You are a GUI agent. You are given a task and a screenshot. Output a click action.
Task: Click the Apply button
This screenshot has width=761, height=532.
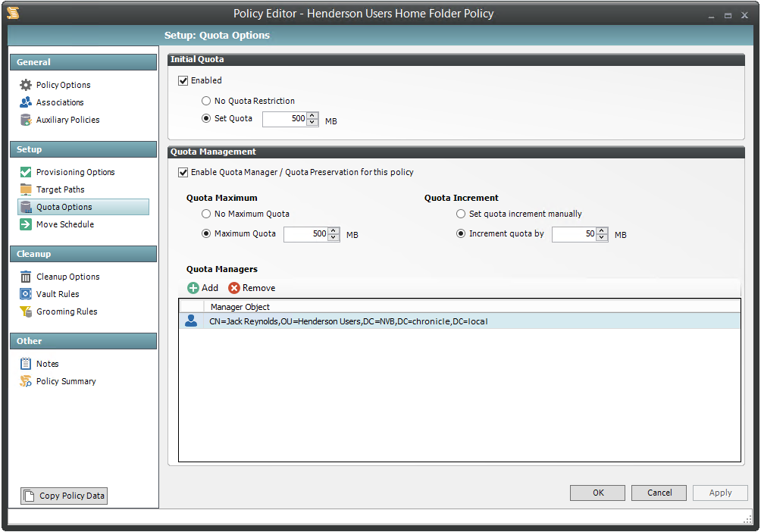coord(720,493)
